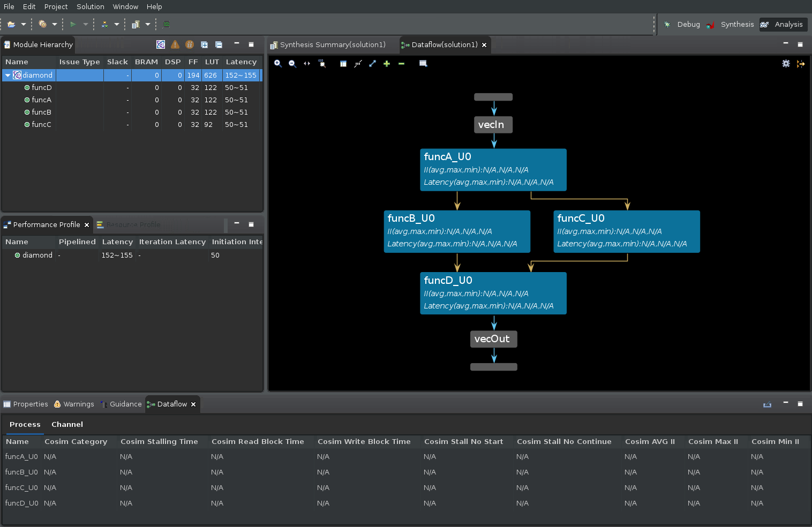Viewport: 812px width, 527px height.
Task: Select the funcB_U0 node in graph
Action: 457,231
